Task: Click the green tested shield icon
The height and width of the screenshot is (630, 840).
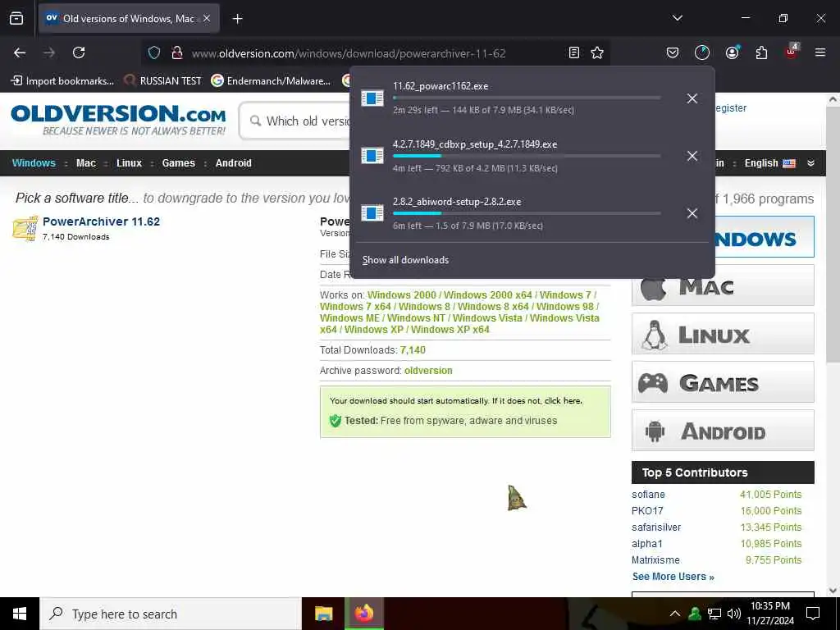Action: pos(336,421)
